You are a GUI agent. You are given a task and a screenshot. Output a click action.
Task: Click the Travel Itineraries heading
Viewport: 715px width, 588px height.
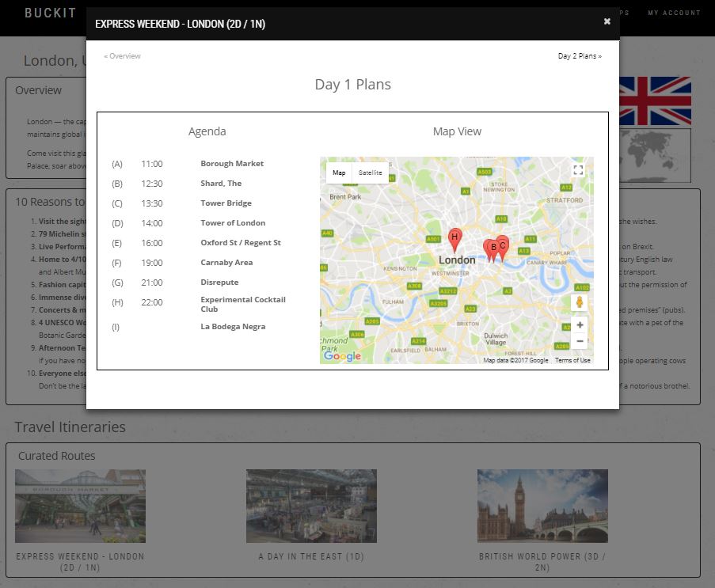[70, 427]
